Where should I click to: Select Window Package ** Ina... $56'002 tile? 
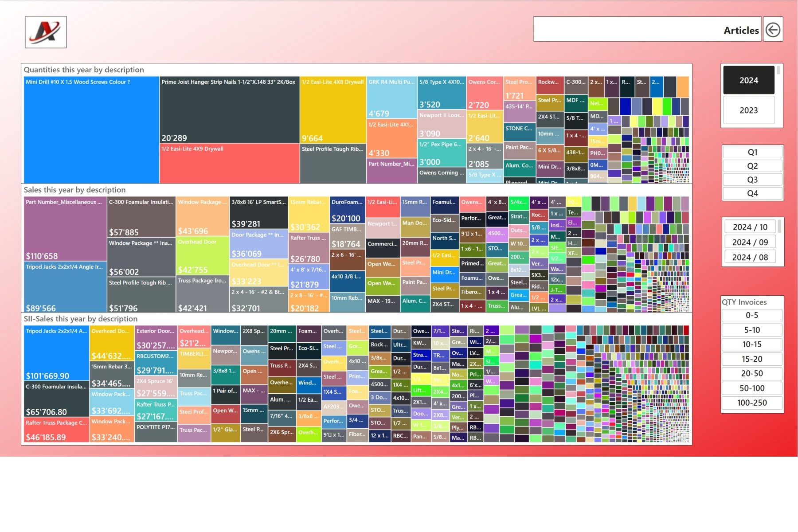[141, 257]
